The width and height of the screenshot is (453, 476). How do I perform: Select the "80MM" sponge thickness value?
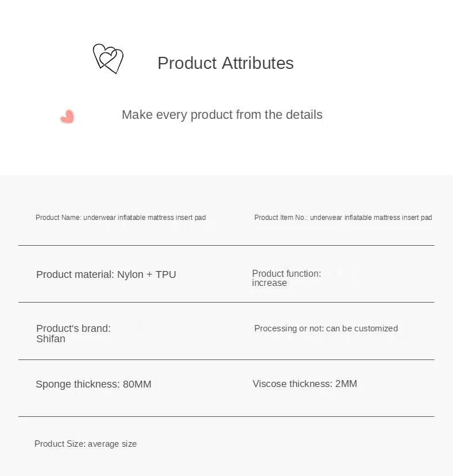(137, 384)
